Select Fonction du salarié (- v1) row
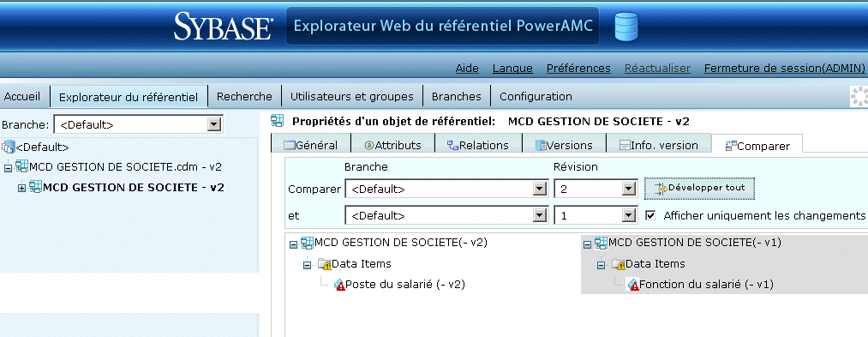This screenshot has height=337, width=868. (706, 285)
